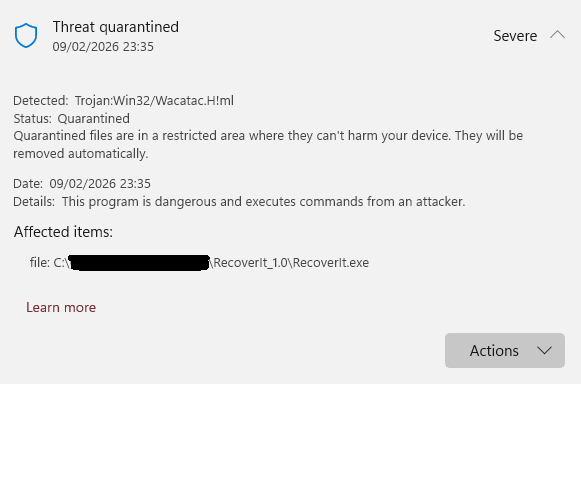Viewport: 581px width, 477px height.
Task: Select the Trojan:Win32/Wacatac.H!ml threat name
Action: (154, 100)
